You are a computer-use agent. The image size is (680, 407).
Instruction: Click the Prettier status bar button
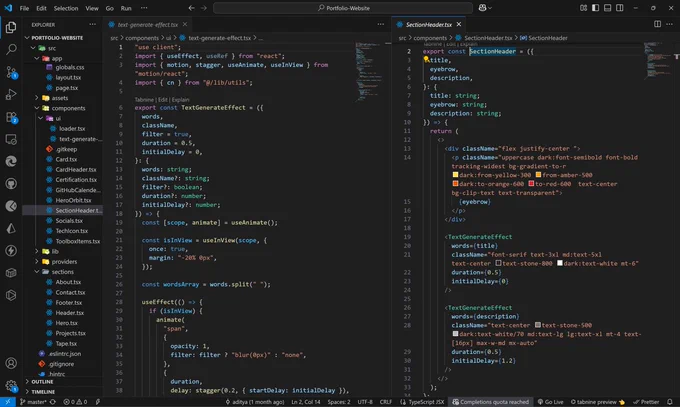(646, 402)
